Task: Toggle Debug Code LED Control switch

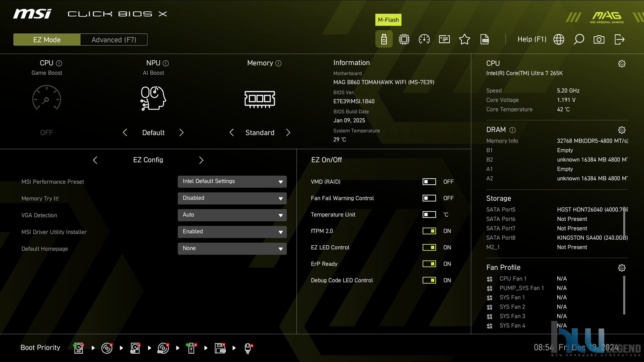Action: (429, 280)
